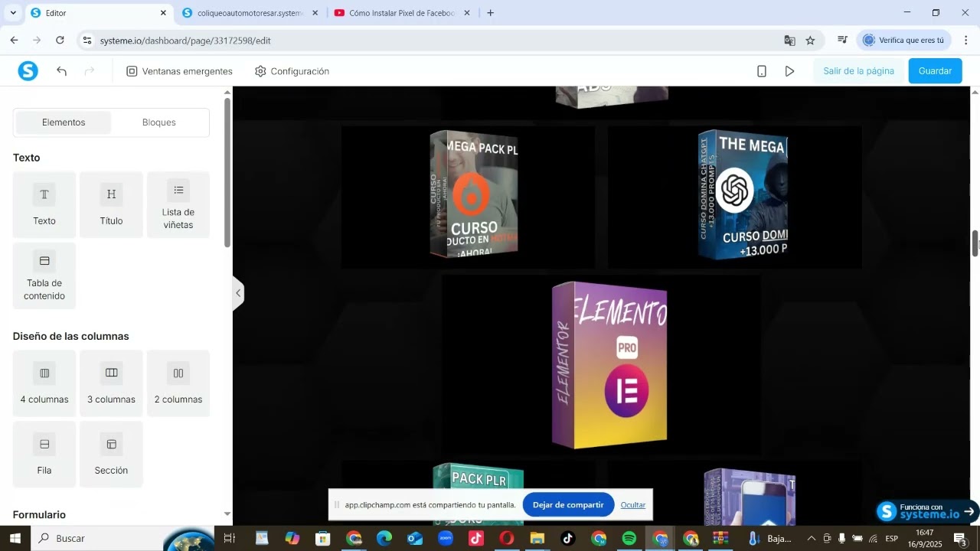Screen dimensions: 980x551
Task: Click the Systeme.io logo in toolbar
Action: click(x=28, y=71)
